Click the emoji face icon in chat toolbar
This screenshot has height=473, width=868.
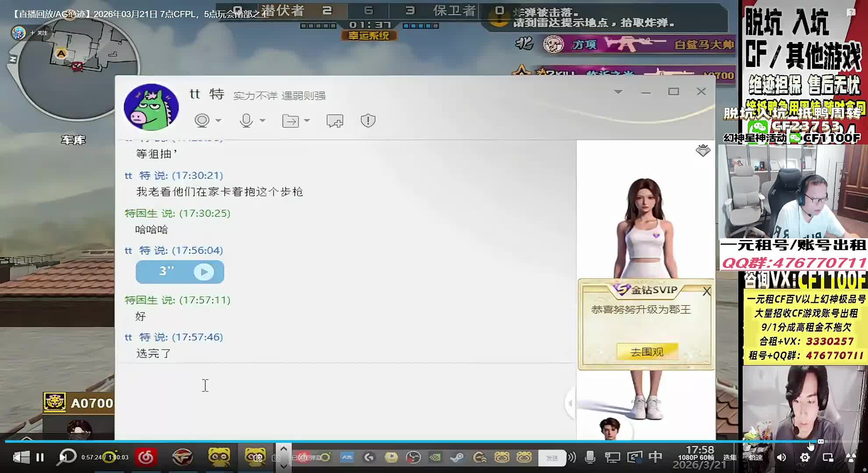202,120
